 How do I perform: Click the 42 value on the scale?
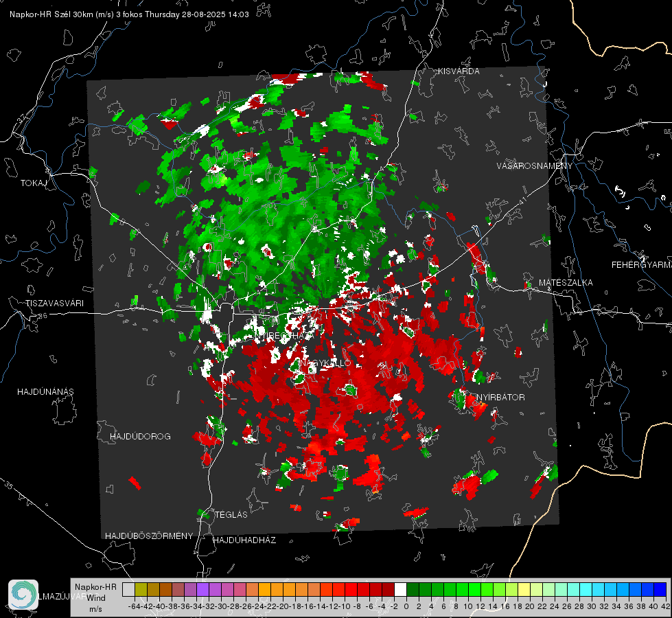pyautogui.click(x=665, y=606)
